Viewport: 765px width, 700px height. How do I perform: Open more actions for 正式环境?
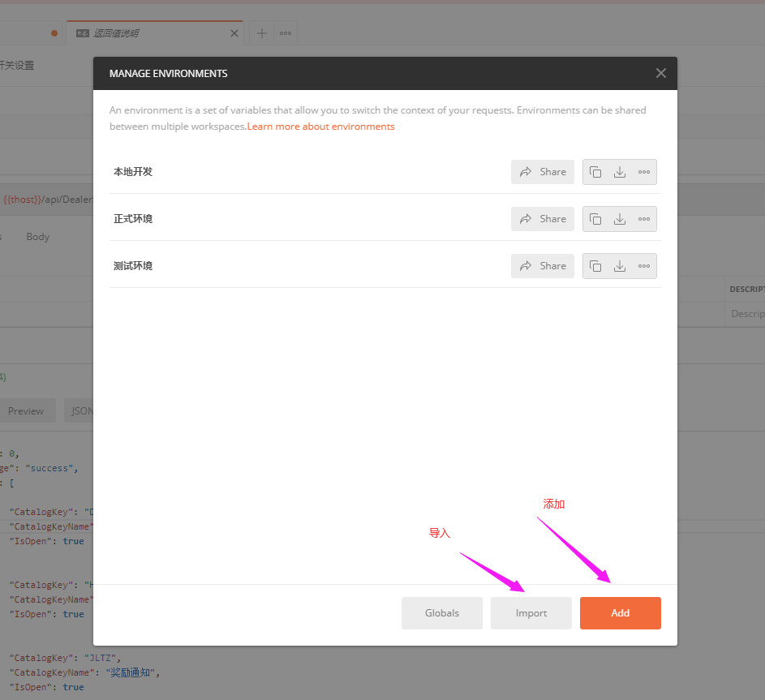coord(644,219)
